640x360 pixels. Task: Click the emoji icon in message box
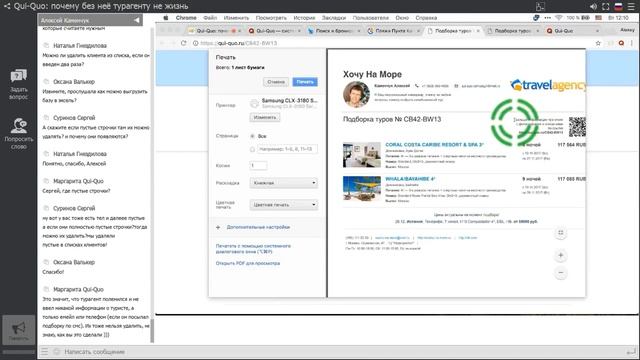point(57,351)
